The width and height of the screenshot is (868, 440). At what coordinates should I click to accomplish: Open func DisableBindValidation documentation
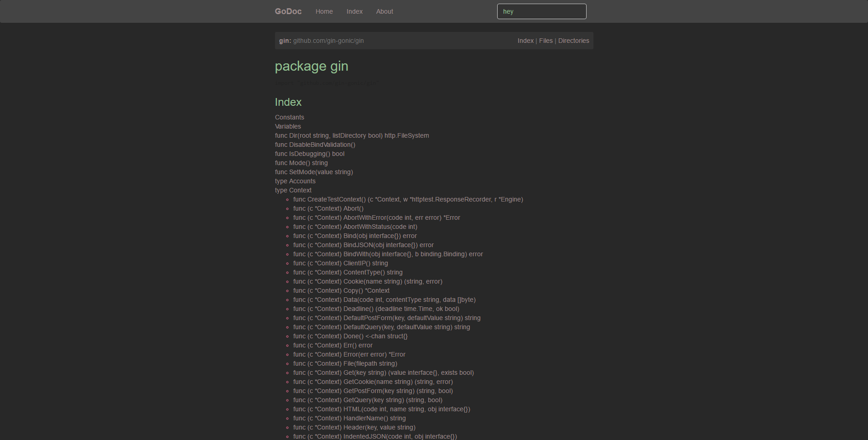click(315, 145)
